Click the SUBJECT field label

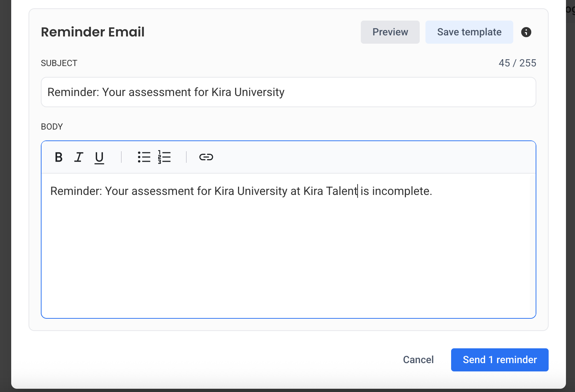coord(59,63)
